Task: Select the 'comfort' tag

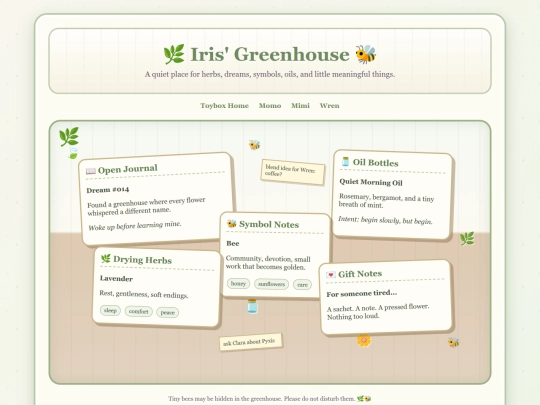Action: 138,311
